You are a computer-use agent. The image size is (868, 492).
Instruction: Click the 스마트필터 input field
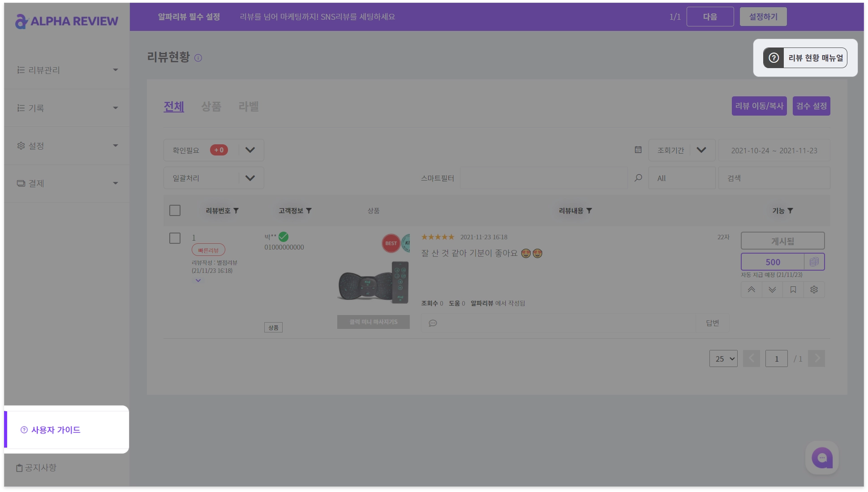[543, 178]
